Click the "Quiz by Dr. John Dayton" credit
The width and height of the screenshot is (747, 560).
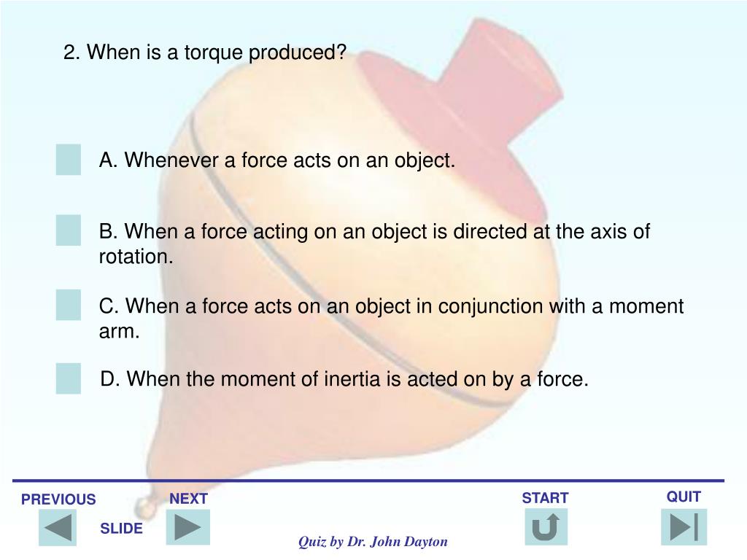point(373,542)
